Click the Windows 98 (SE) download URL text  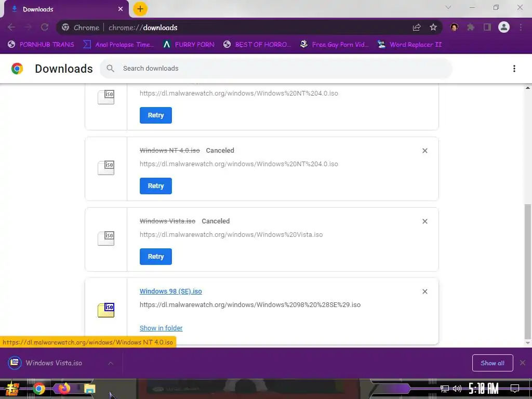pyautogui.click(x=250, y=304)
